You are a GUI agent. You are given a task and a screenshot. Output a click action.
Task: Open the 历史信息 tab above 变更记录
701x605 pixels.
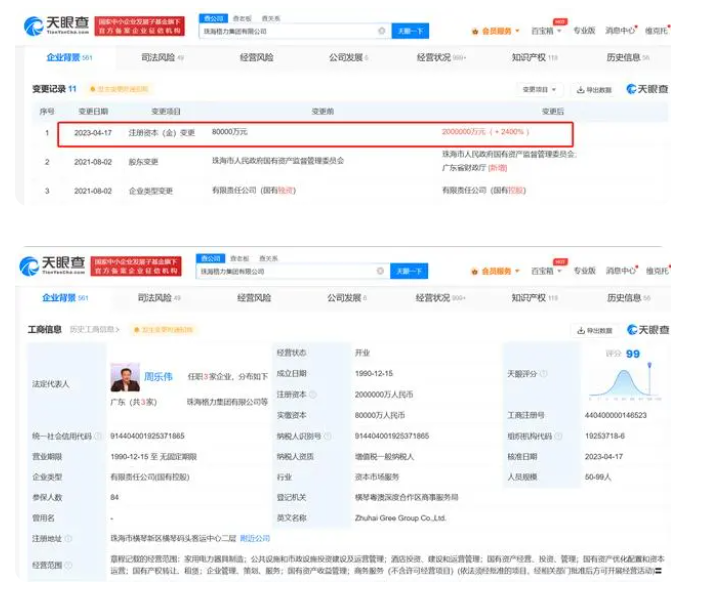(x=628, y=57)
